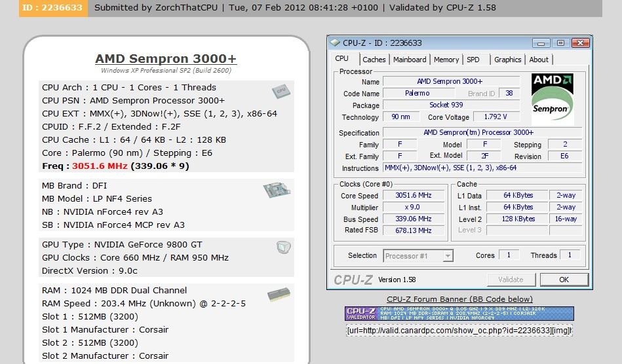Click the Revision value E6

(x=565, y=156)
